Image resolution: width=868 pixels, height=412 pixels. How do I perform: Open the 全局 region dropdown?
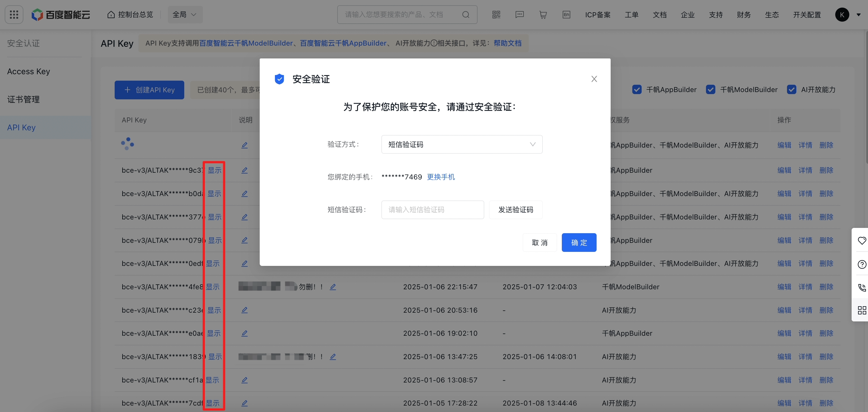[185, 15]
